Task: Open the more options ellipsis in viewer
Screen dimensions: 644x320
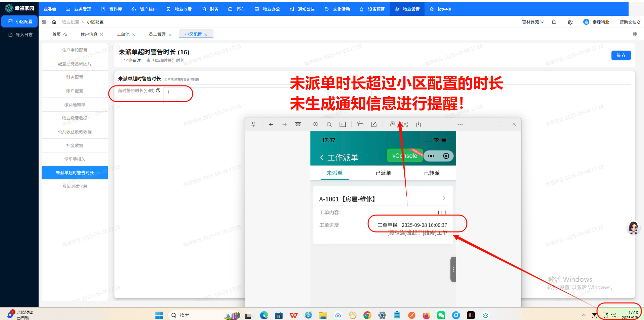Action: pos(460,124)
